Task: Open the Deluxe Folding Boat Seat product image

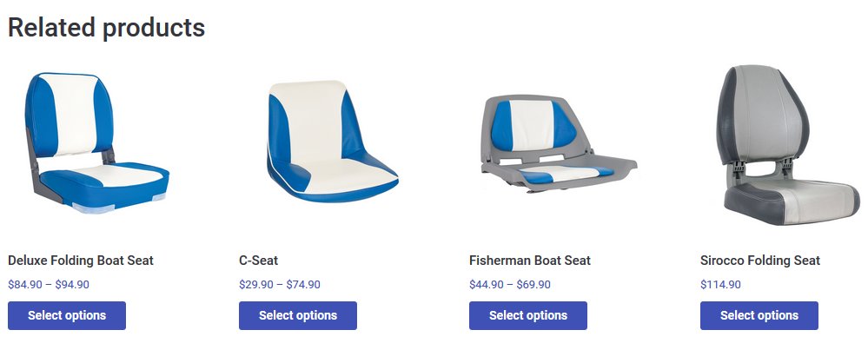Action: coord(96,143)
